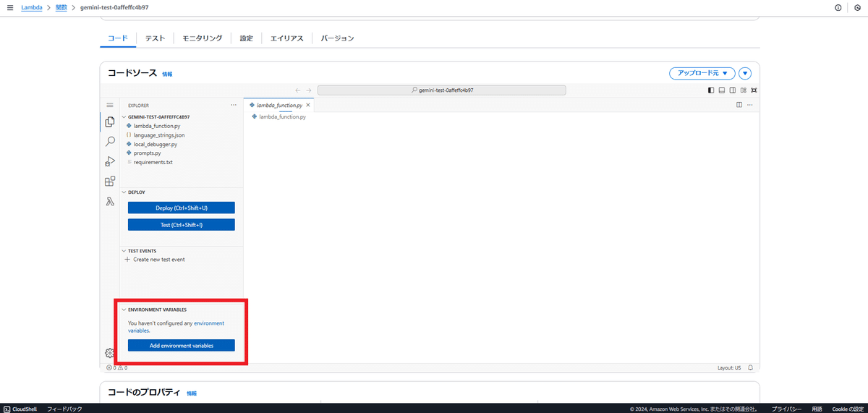Open the Run and Debug view
This screenshot has width=868, height=413.
pyautogui.click(x=110, y=161)
